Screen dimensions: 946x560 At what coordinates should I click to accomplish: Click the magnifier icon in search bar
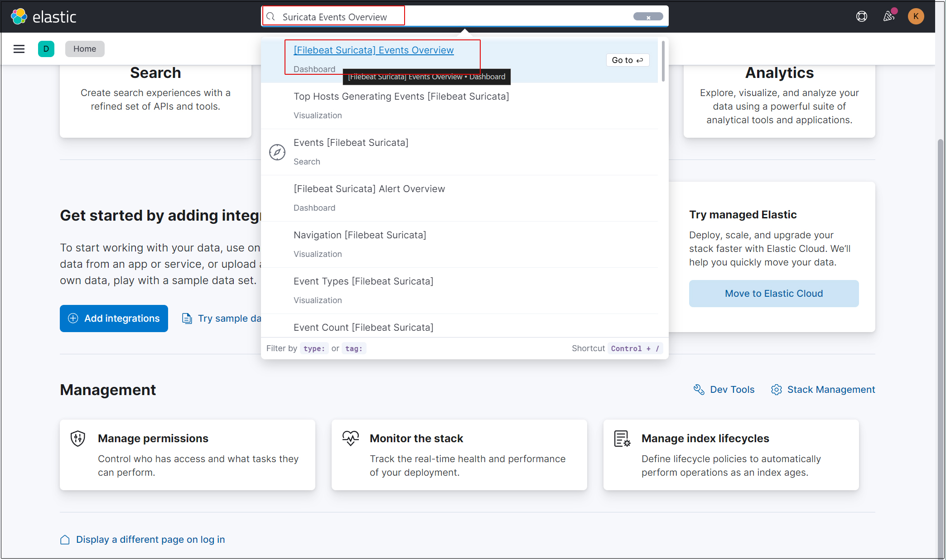point(271,17)
